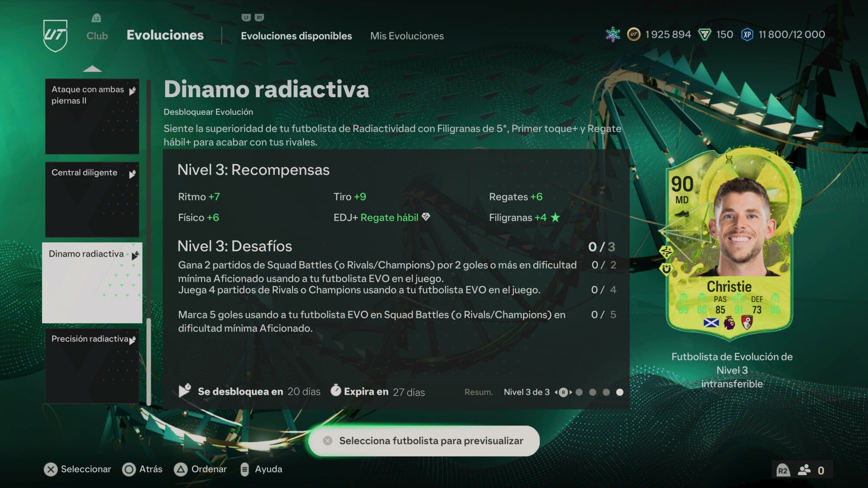868x488 pixels.
Task: Click the Marca 5 goles challenge text
Action: pos(372,321)
